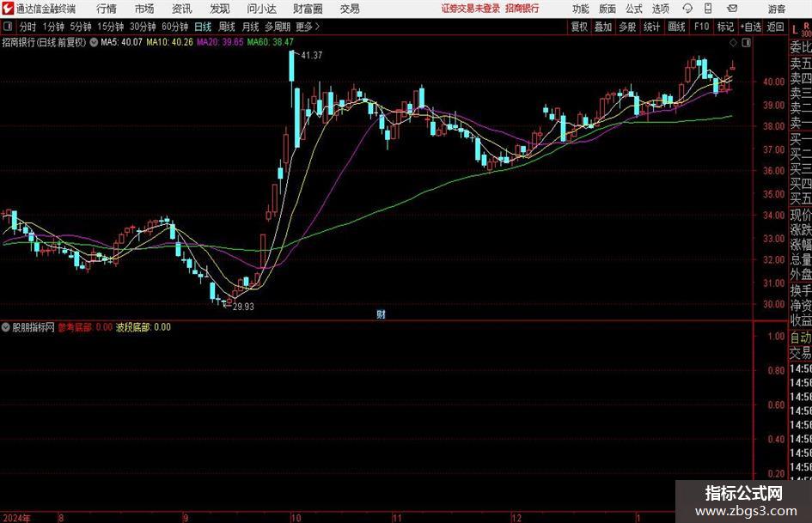Screen dimensions: 812x523
Task: Switch to the 1分钟 period tab
Action: point(52,27)
